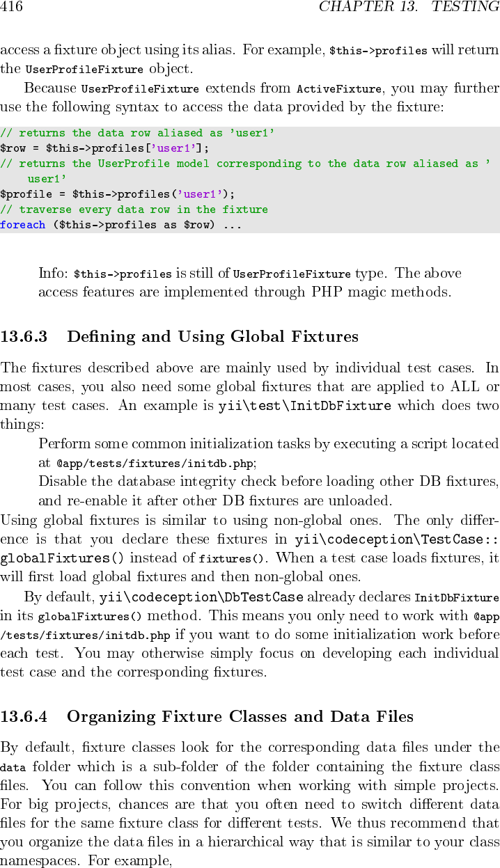This screenshot has width=500, height=868.
Task: Click the code comment "returns the data row aliased as 'user1'"
Action: coord(137,133)
